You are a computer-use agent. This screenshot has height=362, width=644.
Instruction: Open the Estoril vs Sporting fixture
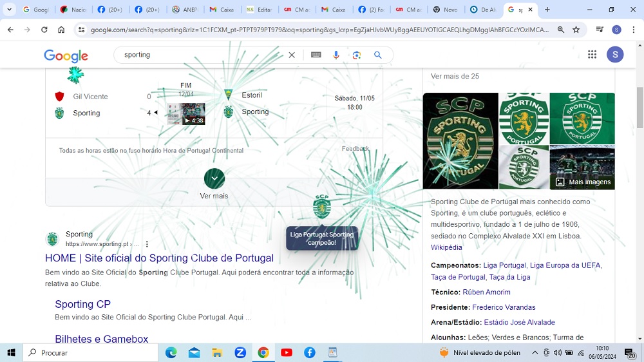299,103
